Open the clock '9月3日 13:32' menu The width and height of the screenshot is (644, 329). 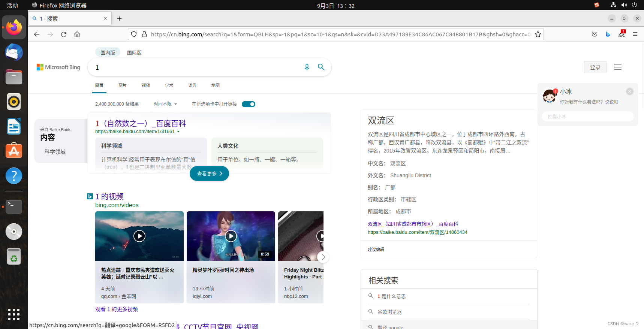(335, 6)
